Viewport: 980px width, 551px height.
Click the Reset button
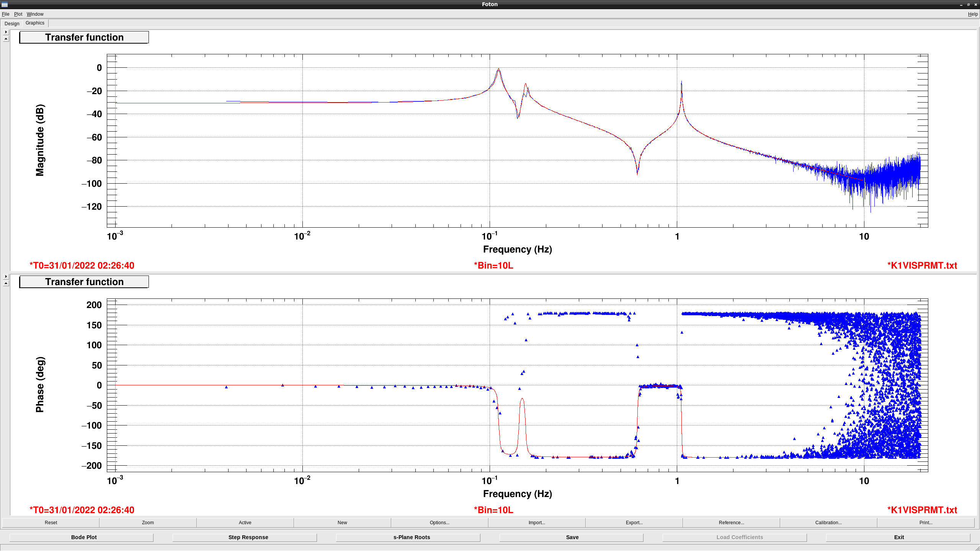(51, 523)
